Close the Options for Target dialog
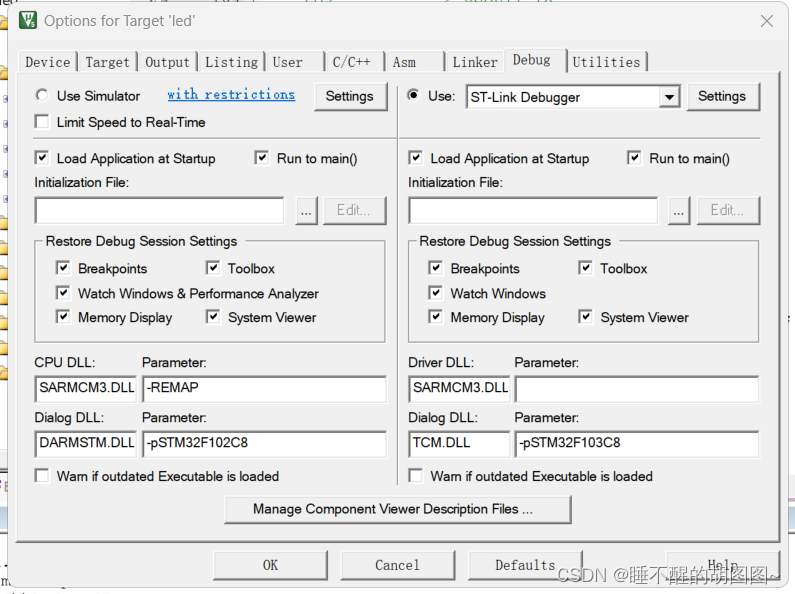 coord(767,21)
